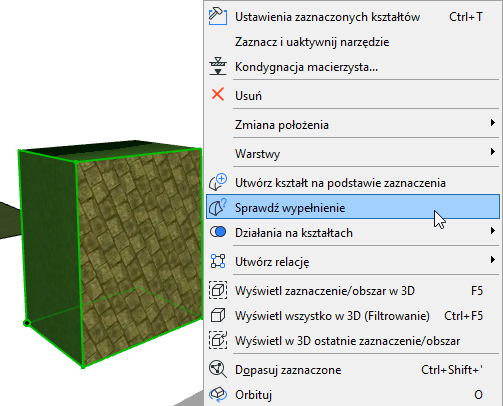Viewport: 503px width, 406px height.
Task: Open the Zmiana położenia submenu
Action: (353, 125)
